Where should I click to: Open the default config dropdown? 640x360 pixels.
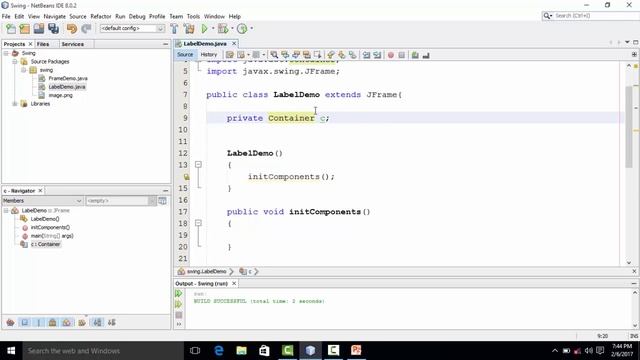[x=160, y=29]
